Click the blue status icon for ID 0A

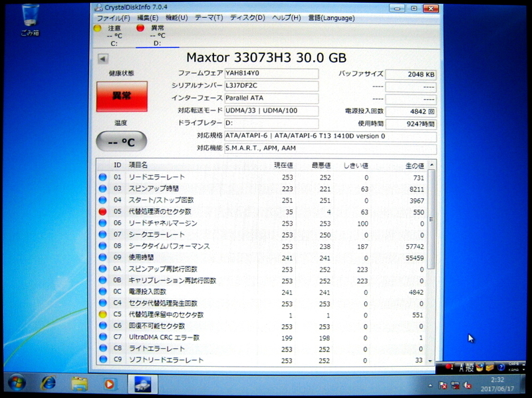[x=103, y=269]
